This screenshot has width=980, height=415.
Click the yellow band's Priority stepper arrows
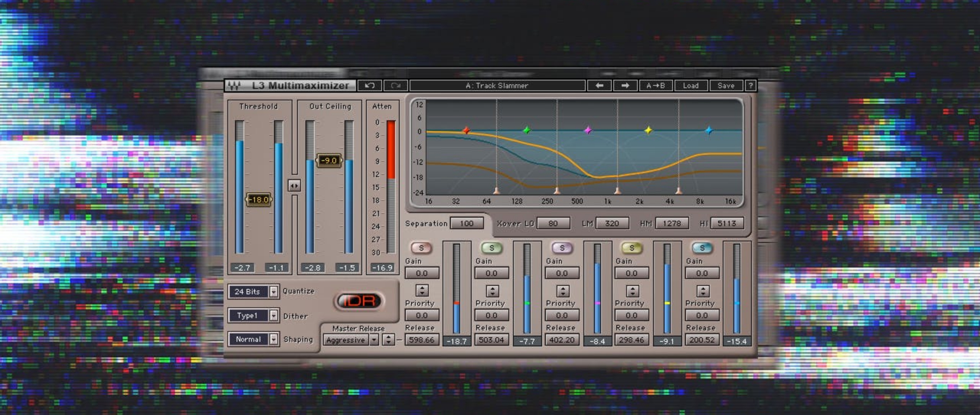coord(632,291)
